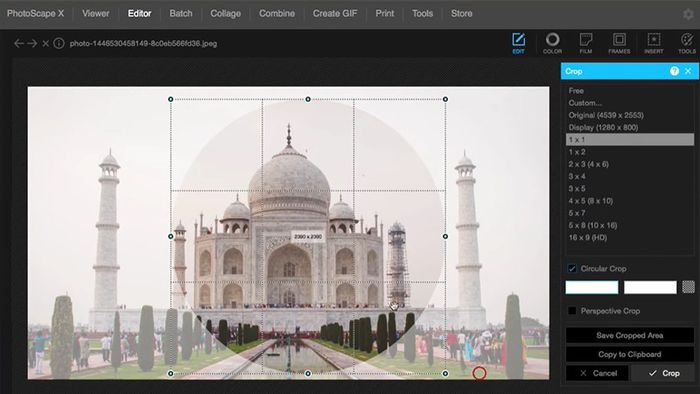700x394 pixels.
Task: Click the Copy to Clipboard button
Action: tap(630, 355)
